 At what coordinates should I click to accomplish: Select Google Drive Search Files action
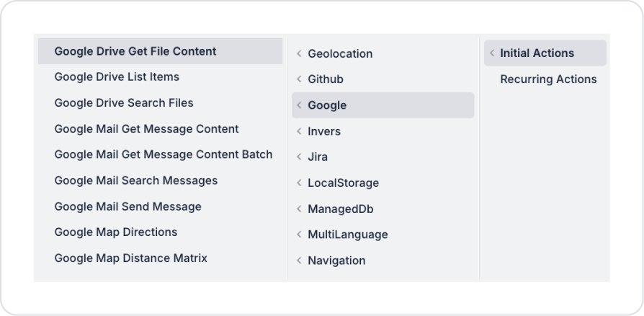point(124,102)
